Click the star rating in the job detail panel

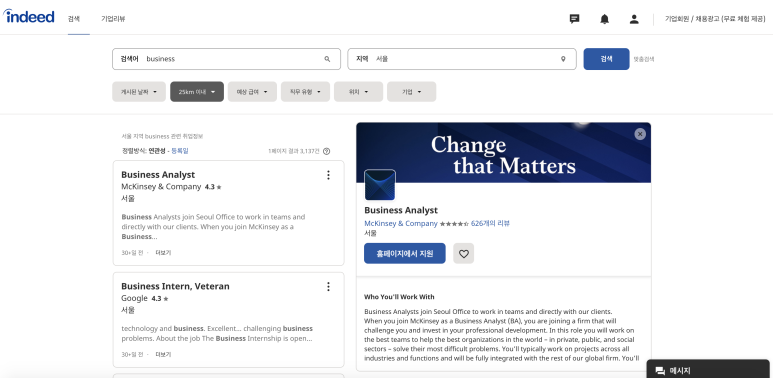[x=454, y=224]
